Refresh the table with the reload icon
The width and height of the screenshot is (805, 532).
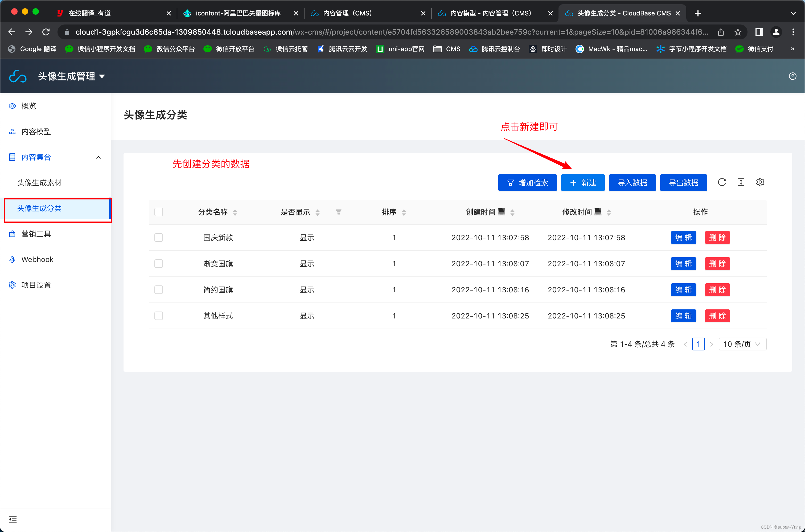tap(722, 182)
